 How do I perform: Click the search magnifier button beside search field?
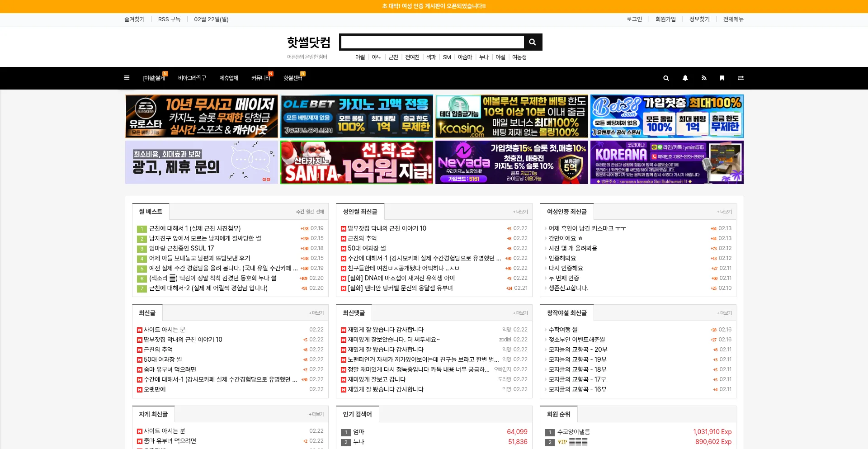(x=533, y=42)
